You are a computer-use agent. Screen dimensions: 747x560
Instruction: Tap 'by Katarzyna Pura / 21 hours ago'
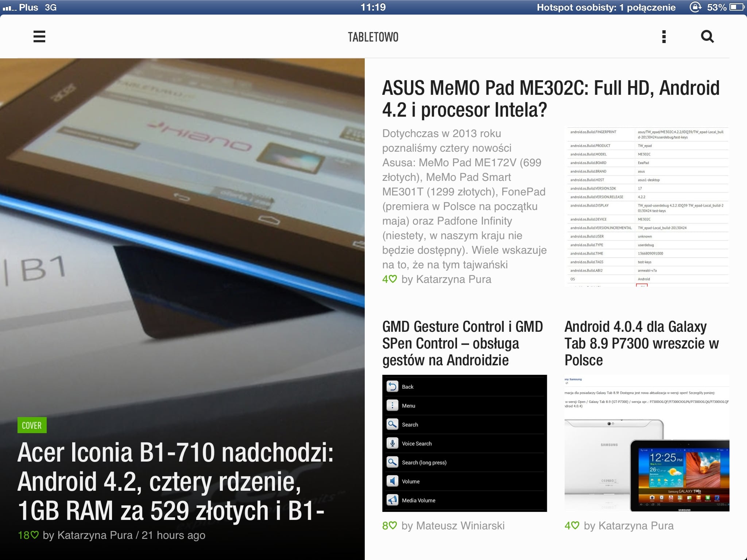click(x=124, y=535)
